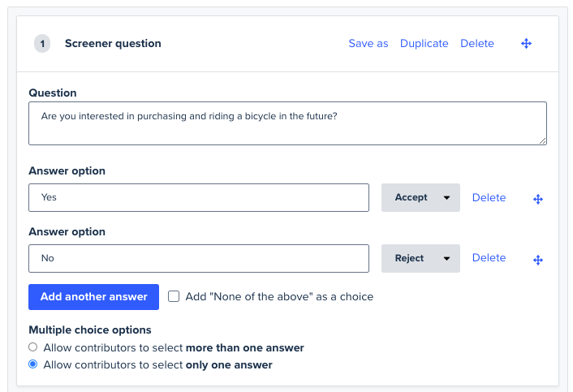
Task: Check the "None of the above" checkbox
Action: (174, 297)
